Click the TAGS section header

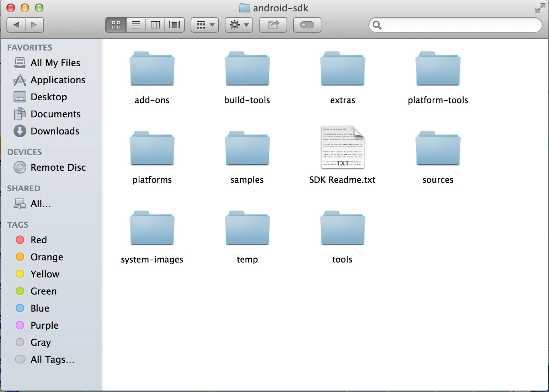[18, 225]
